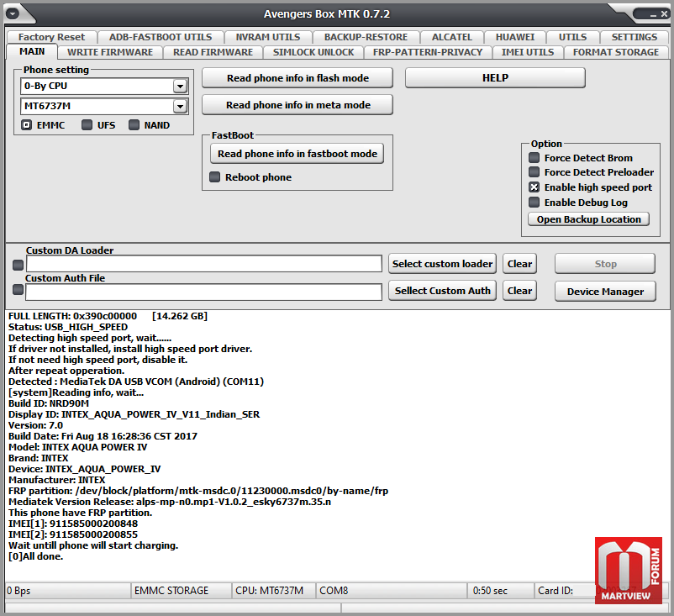The image size is (674, 616).
Task: Click the FULL LENGTH log line
Action: click(x=108, y=316)
